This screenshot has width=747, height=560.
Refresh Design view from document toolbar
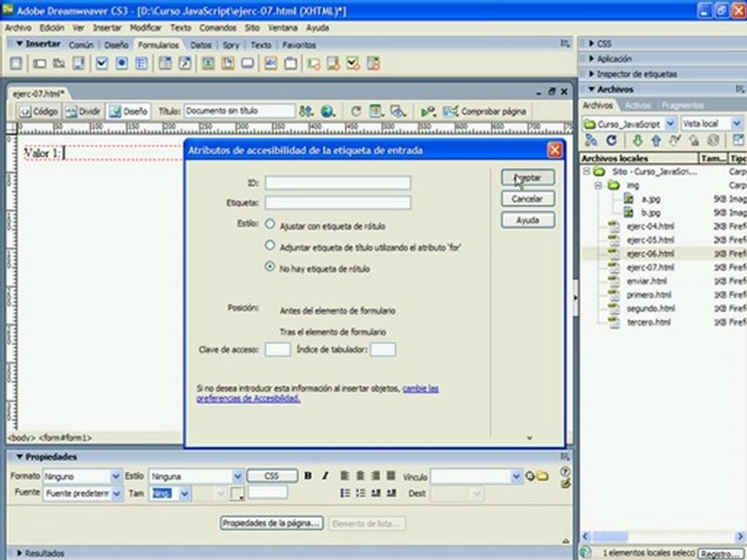tap(356, 111)
